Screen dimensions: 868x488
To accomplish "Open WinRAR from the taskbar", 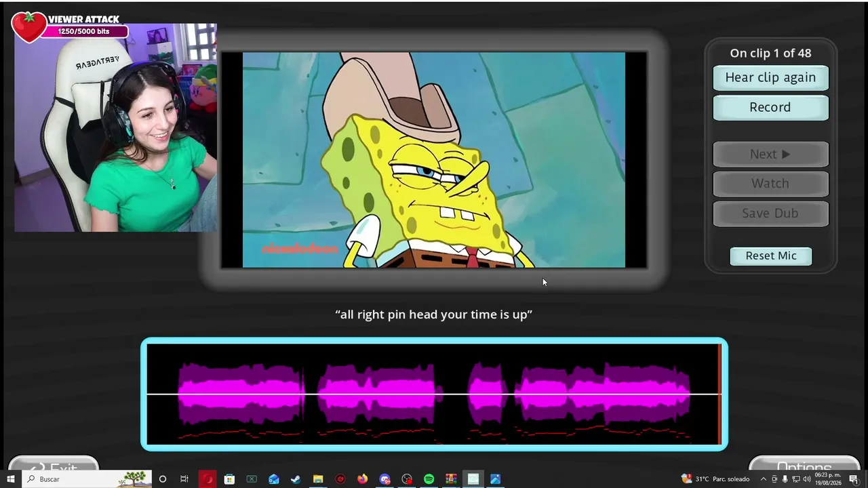I will coord(451,479).
